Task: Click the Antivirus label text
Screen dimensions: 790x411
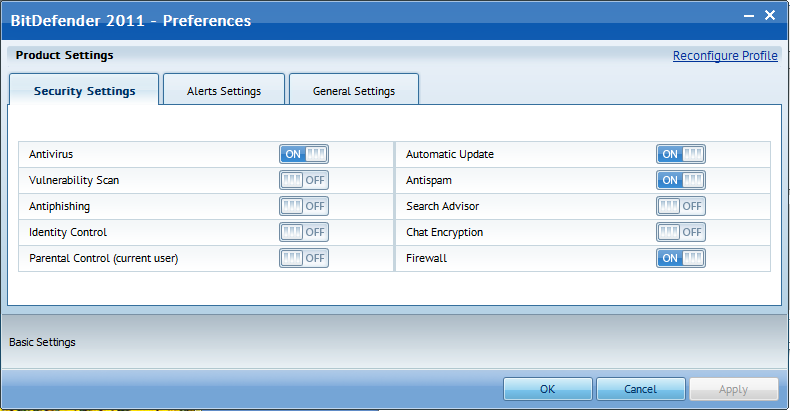Action: [51, 154]
